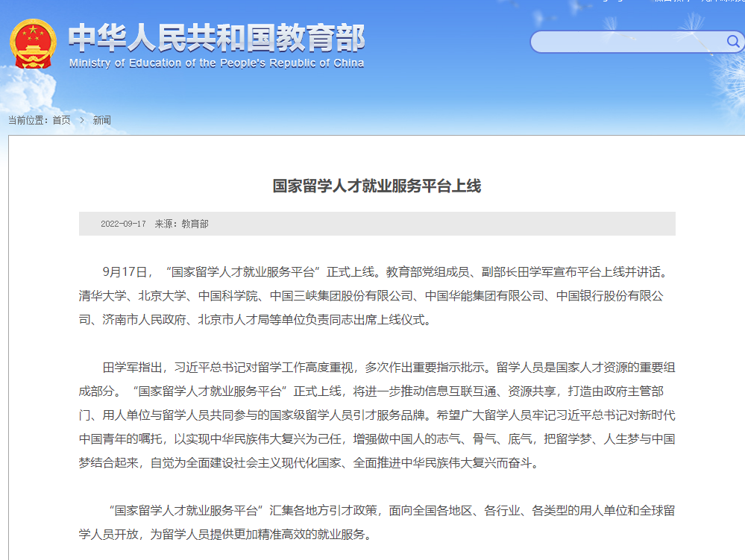Focus the site search input box
Viewport: 745px width, 560px height.
pyautogui.click(x=626, y=42)
